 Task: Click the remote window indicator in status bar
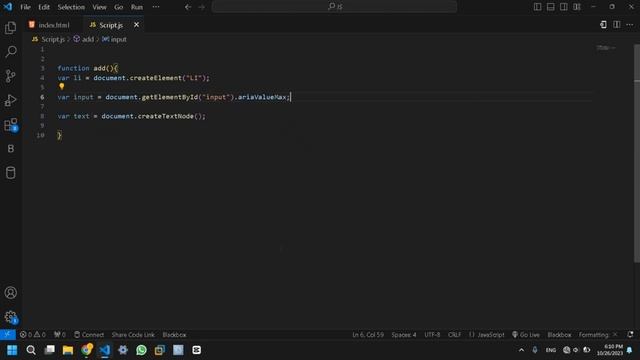click(x=8, y=335)
